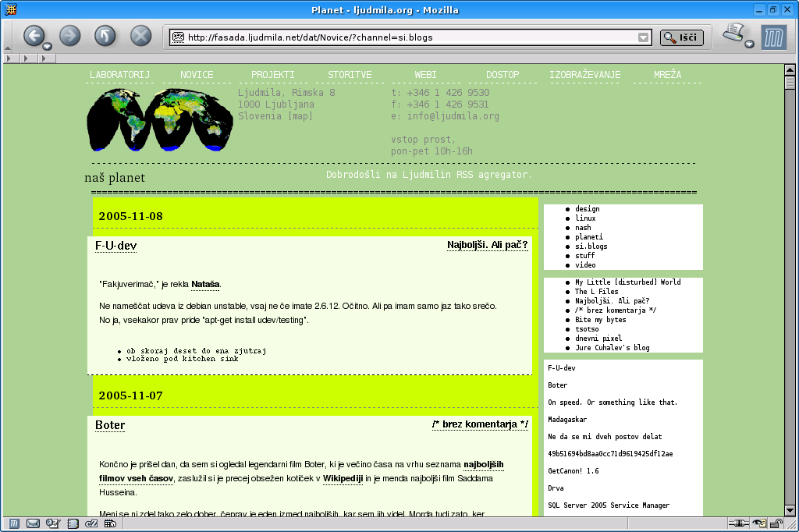
Task: Expand the URL bar history dropdown
Action: [x=644, y=37]
